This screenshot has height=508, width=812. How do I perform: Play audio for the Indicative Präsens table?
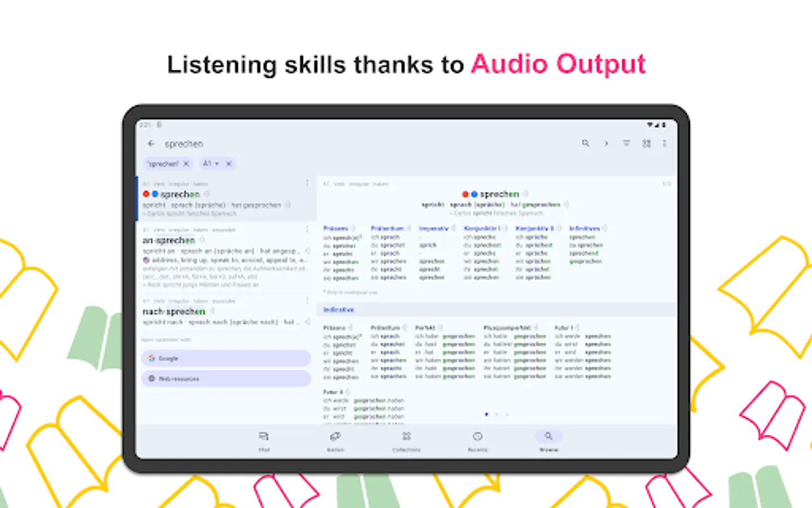[x=350, y=328]
